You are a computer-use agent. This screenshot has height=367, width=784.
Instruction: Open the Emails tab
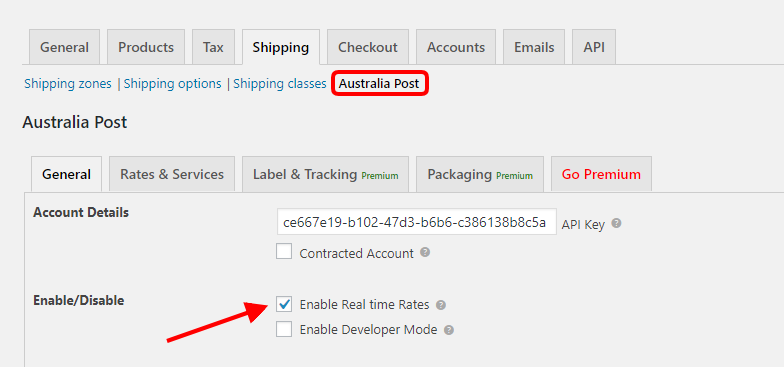coord(534,47)
